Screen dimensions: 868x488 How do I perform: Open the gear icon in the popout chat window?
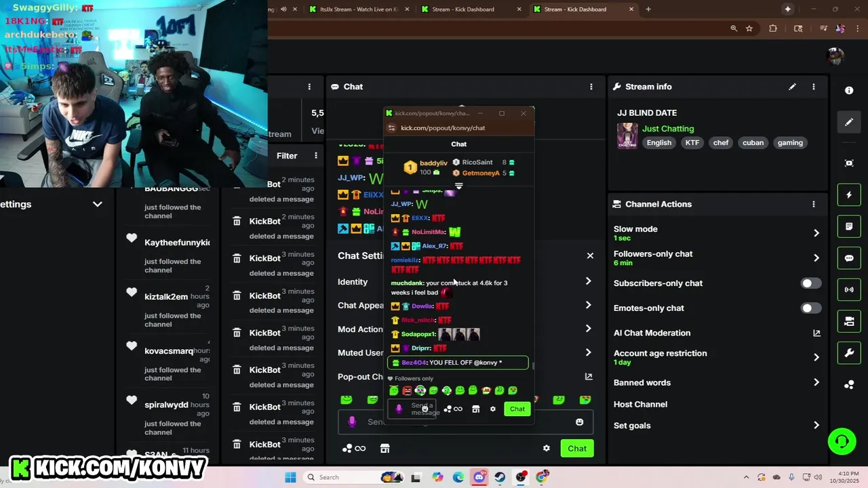coord(493,409)
